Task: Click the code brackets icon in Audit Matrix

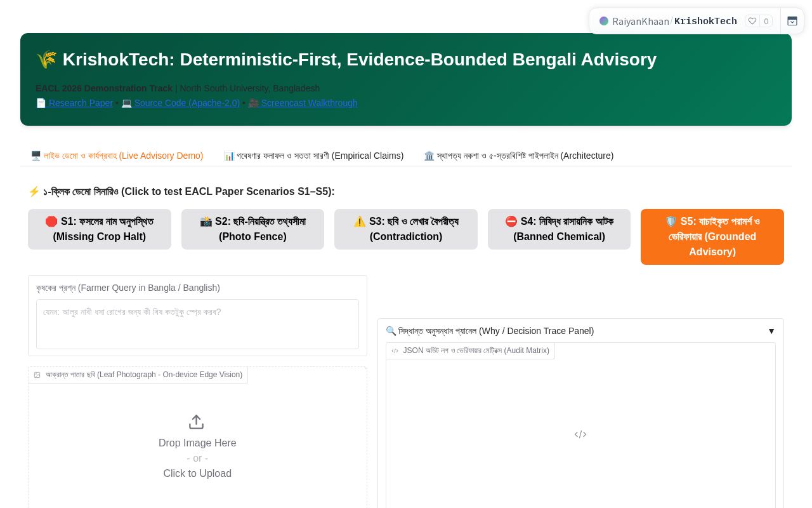Action: 580,434
